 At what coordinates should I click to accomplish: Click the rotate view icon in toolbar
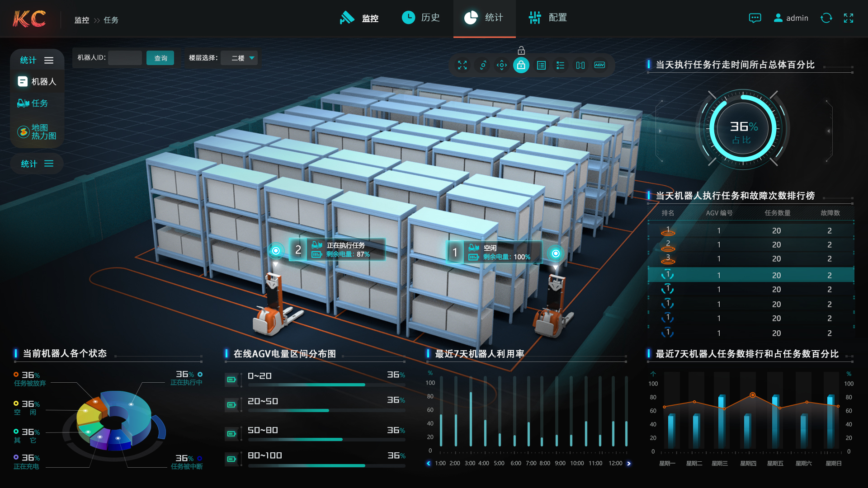click(482, 65)
